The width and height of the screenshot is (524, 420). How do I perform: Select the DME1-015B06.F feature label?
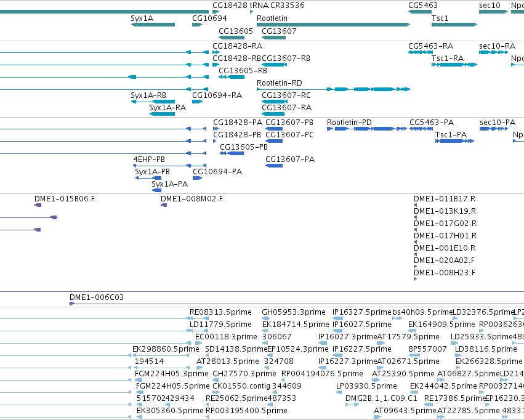[x=65, y=199]
